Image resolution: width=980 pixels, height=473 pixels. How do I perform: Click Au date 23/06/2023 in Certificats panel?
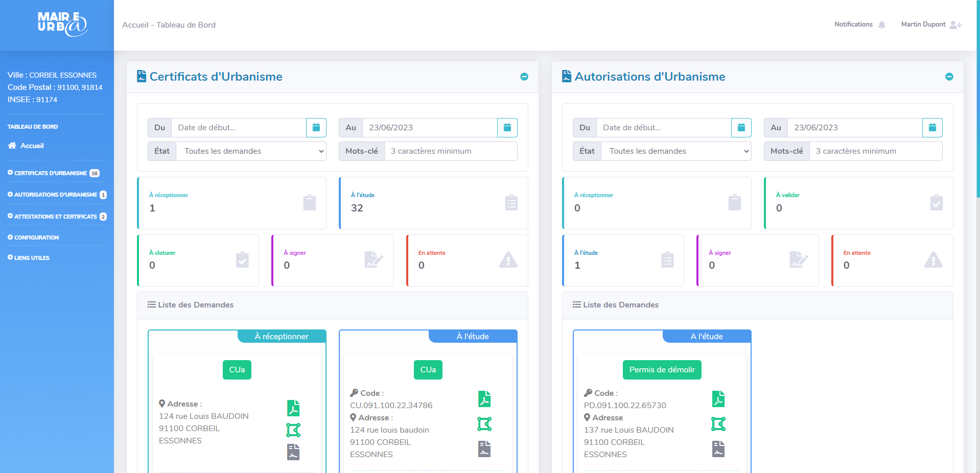coord(430,128)
